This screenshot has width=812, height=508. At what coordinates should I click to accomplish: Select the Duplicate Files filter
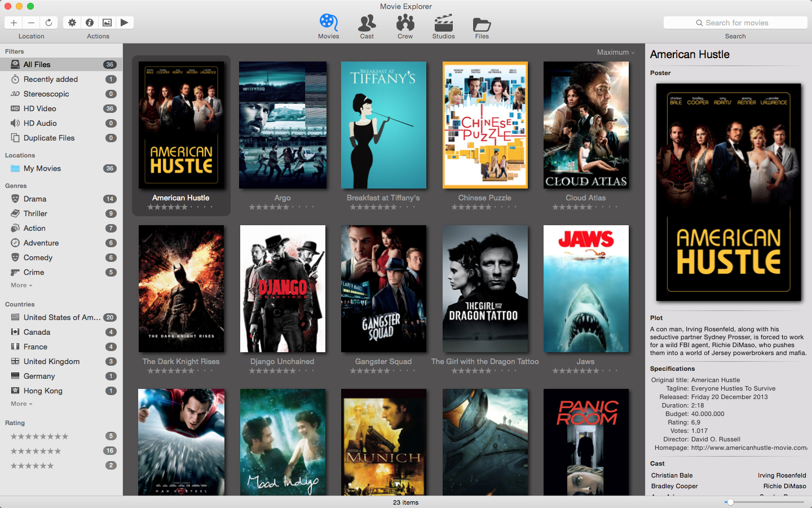[61, 138]
